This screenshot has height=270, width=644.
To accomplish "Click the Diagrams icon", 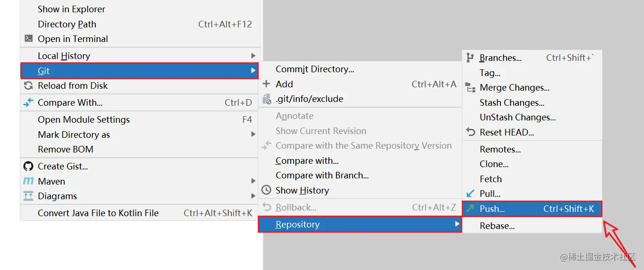I will coord(29,196).
